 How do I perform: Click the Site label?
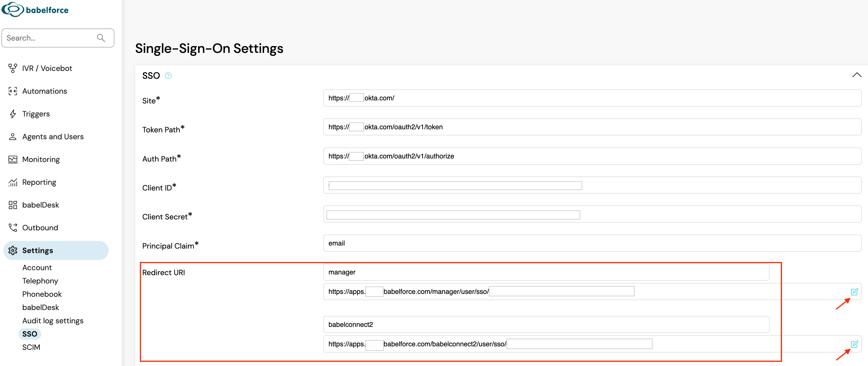(151, 100)
